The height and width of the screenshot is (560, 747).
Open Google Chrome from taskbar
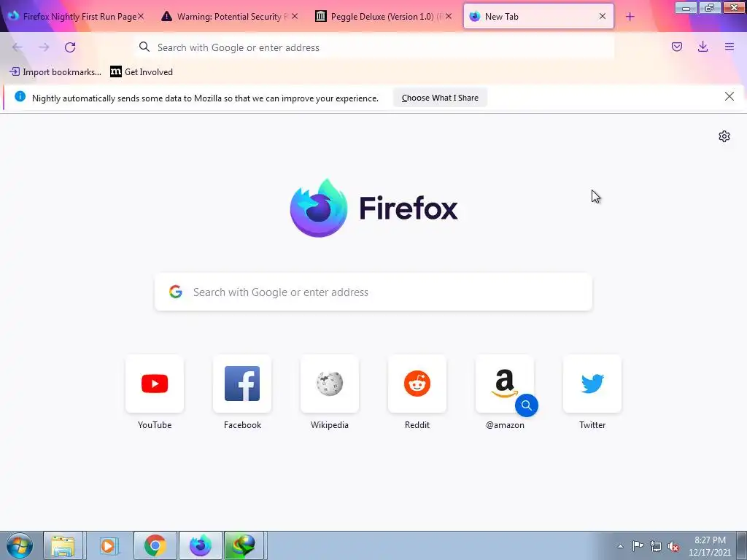click(x=155, y=545)
